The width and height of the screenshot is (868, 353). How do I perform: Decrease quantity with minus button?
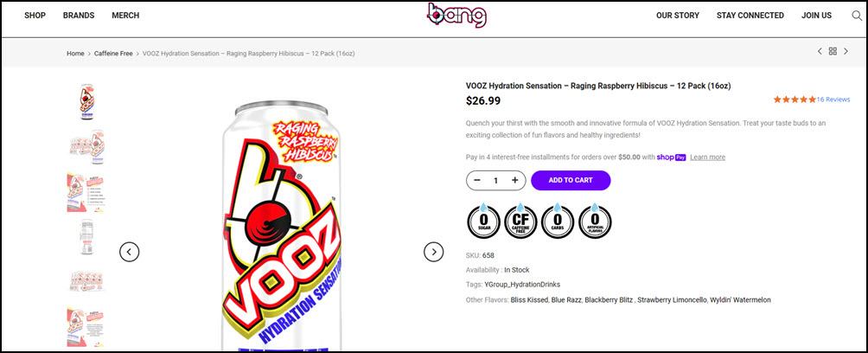[477, 180]
